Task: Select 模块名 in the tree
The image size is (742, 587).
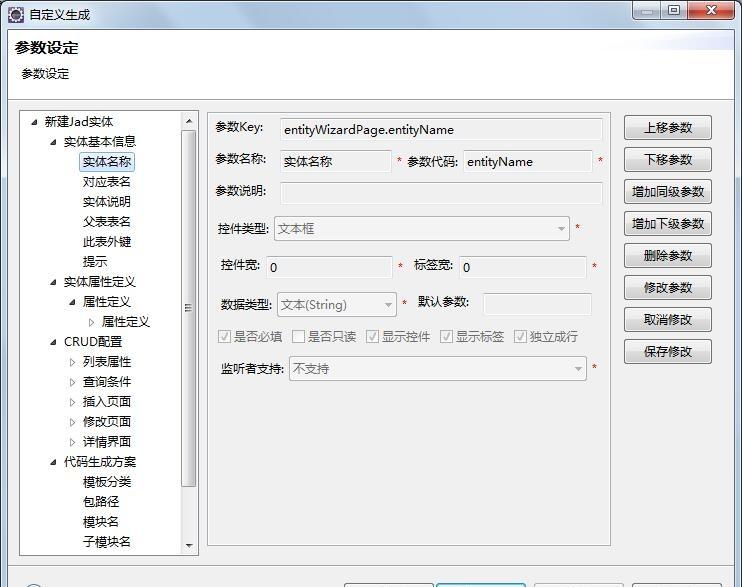Action: pyautogui.click(x=101, y=522)
